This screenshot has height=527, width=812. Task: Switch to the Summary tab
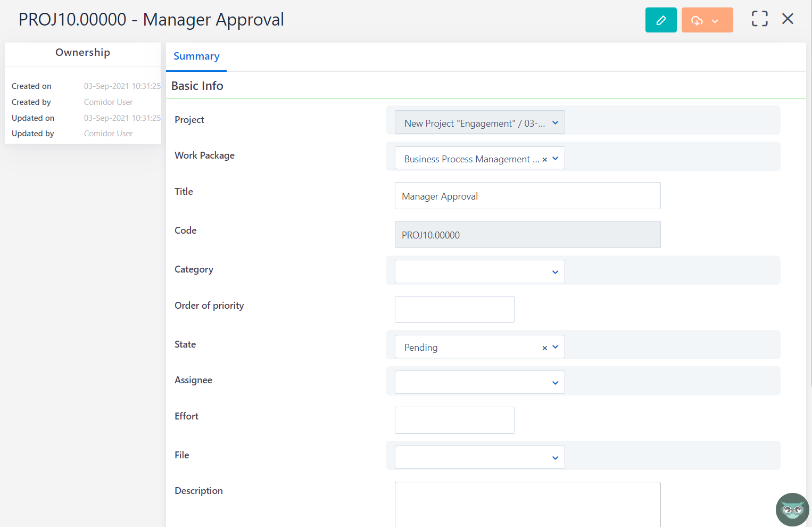(x=196, y=56)
